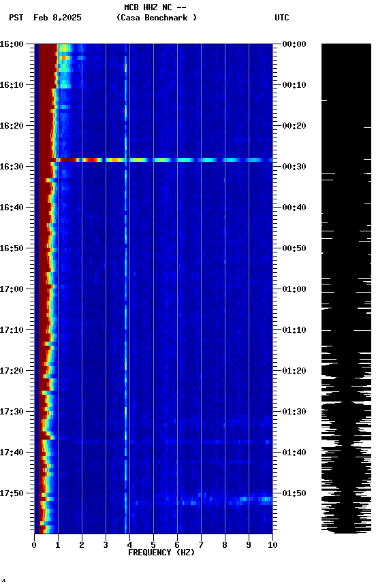Click the '17:30' PST time label
The image size is (376, 588).
coord(12,412)
